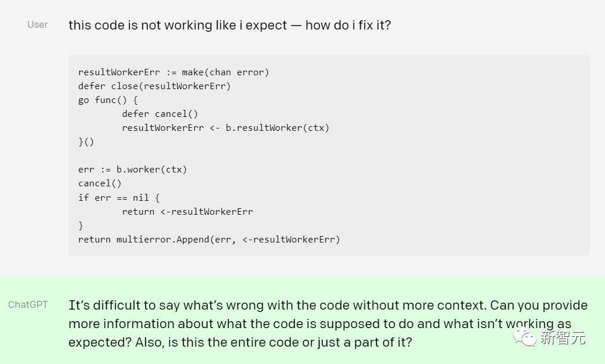Click the first line of ChatGPT's reply
Image resolution: width=605 pixels, height=364 pixels.
click(x=328, y=305)
